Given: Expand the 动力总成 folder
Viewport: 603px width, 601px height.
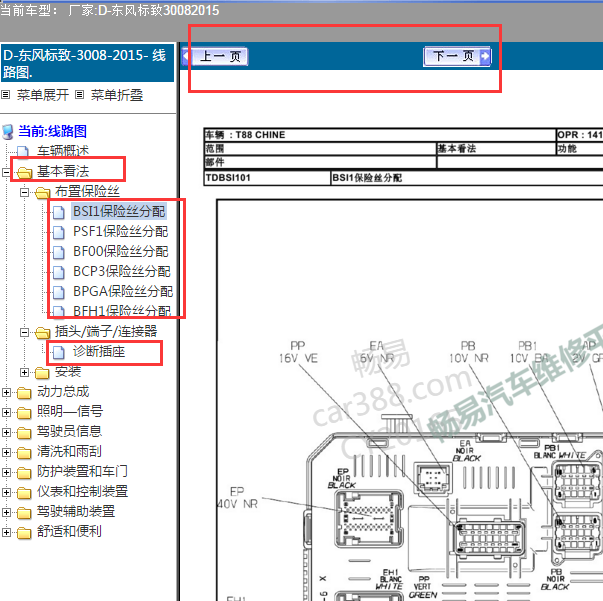Looking at the screenshot, I should [x=6, y=392].
